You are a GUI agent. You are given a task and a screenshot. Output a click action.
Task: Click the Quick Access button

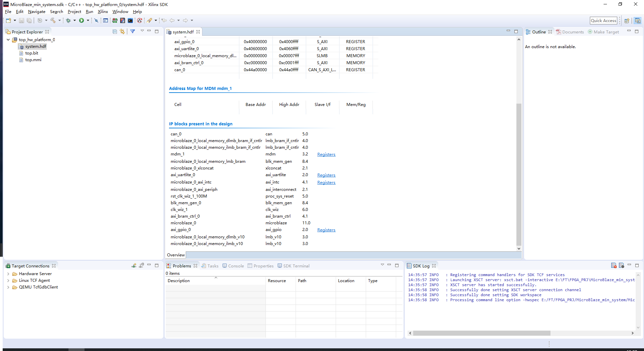click(x=603, y=20)
